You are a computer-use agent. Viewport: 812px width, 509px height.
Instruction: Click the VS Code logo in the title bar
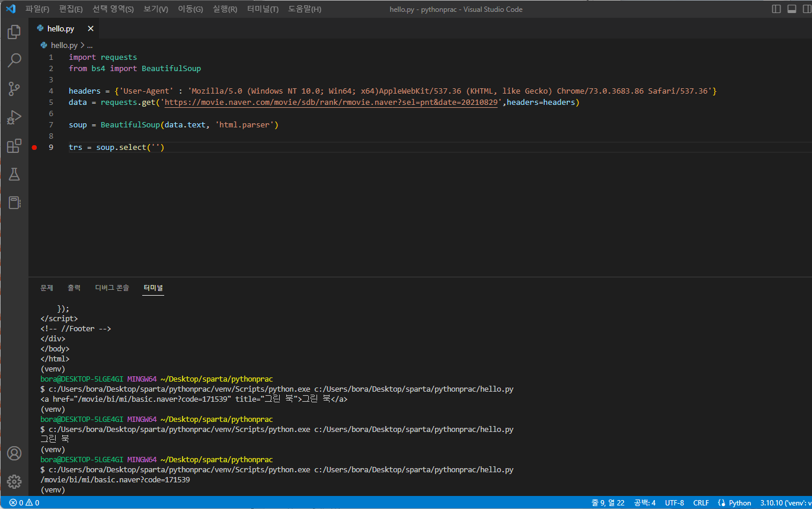click(x=10, y=9)
